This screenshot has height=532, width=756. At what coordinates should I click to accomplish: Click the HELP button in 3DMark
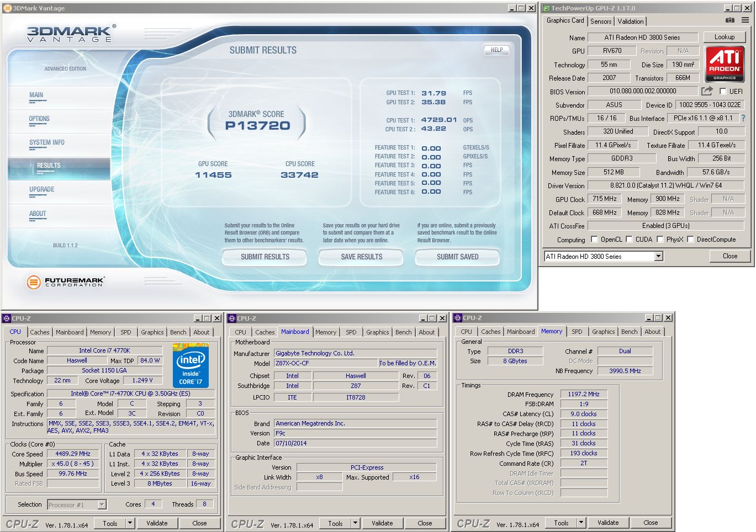point(497,50)
